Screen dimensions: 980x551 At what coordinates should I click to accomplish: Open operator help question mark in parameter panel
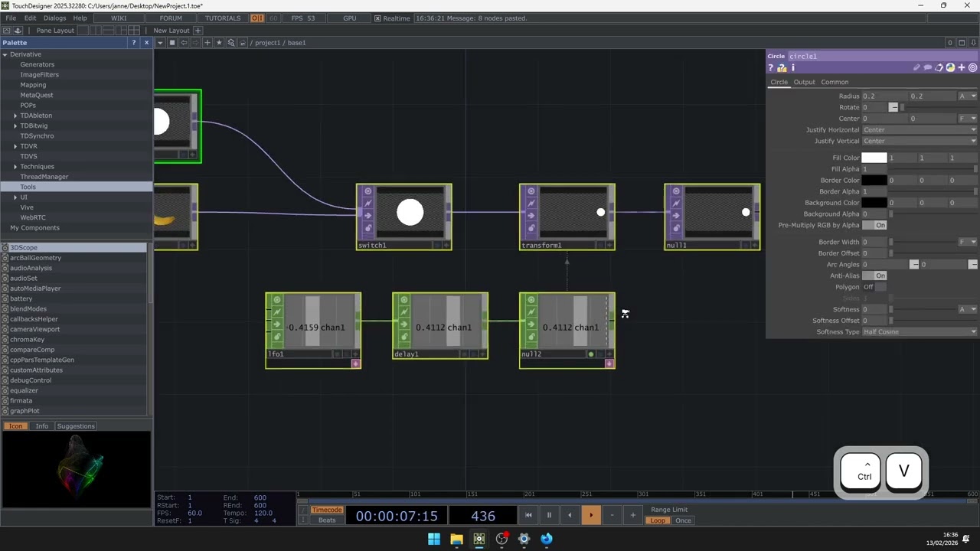click(770, 67)
